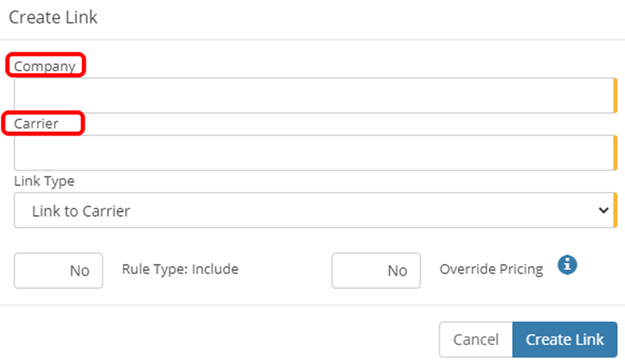This screenshot has height=364, width=625.
Task: Enable the Override Pricing switch
Action: [x=376, y=270]
